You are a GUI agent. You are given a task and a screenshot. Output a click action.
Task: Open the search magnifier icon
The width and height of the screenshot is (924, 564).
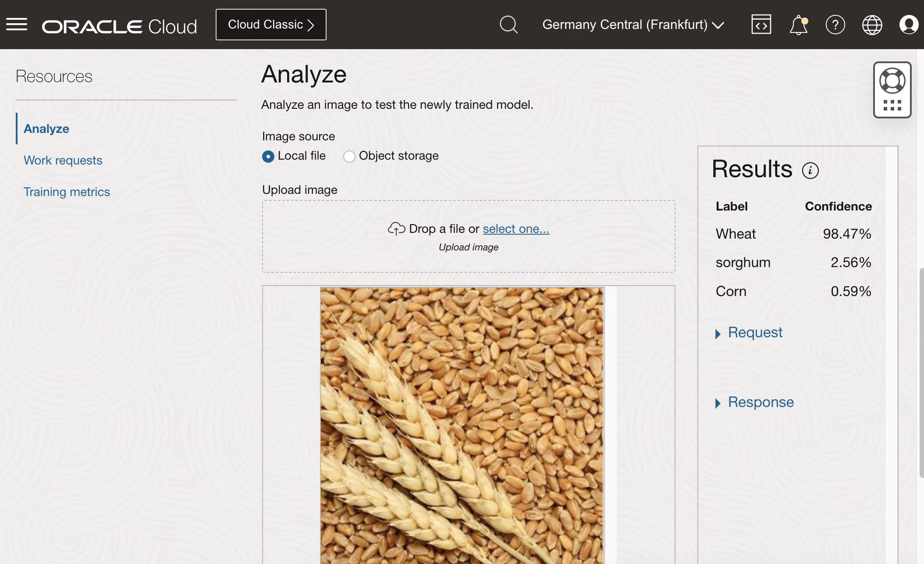click(508, 25)
